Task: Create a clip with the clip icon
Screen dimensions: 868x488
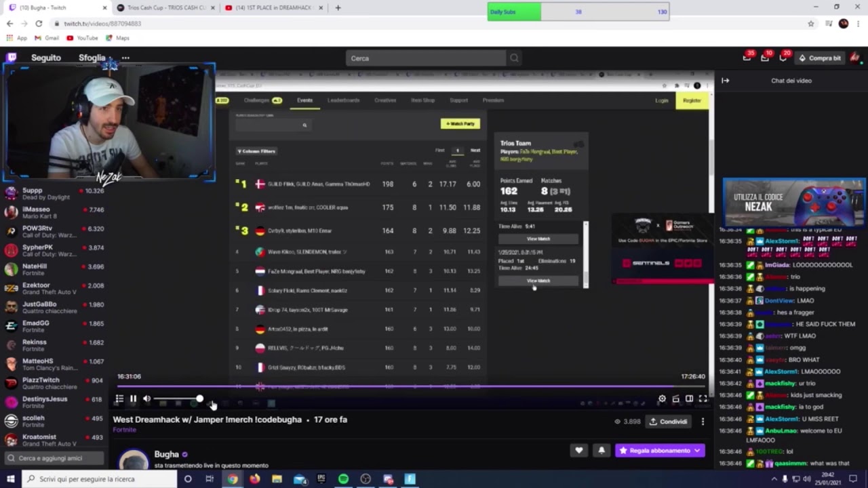Action: coord(675,399)
